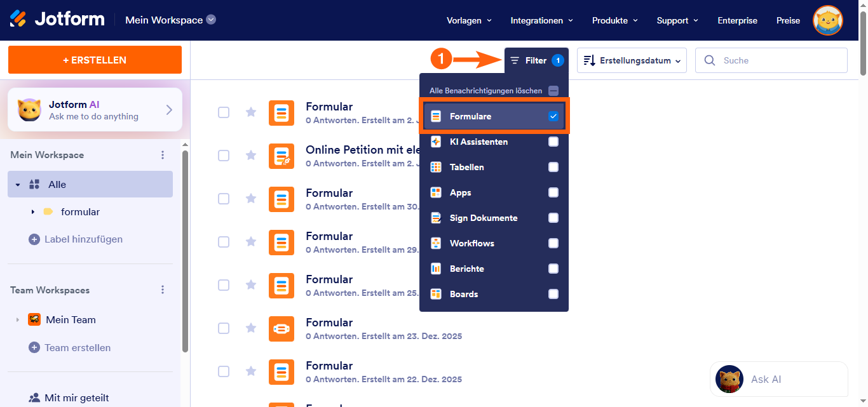This screenshot has width=868, height=407.
Task: Star the Online Petition form
Action: point(251,155)
